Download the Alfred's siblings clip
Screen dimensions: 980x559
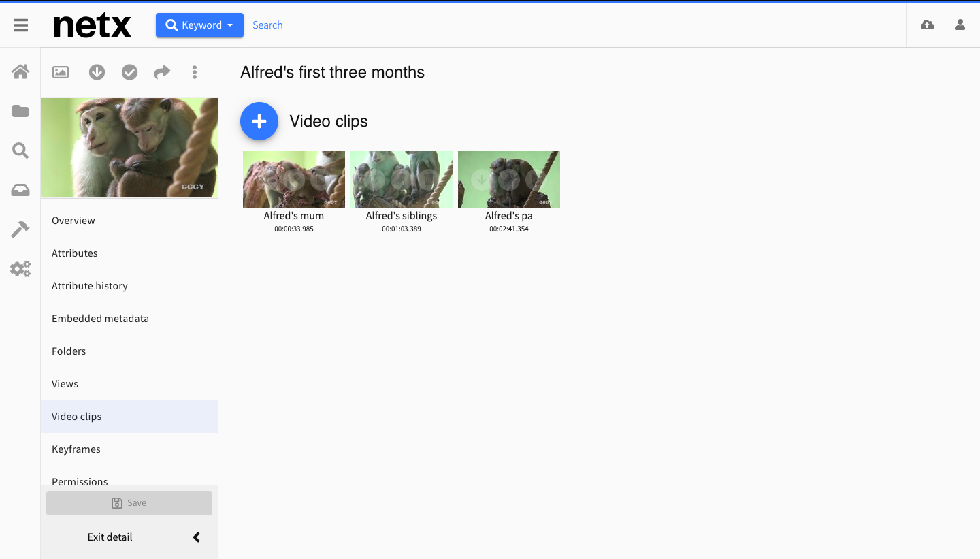point(374,180)
